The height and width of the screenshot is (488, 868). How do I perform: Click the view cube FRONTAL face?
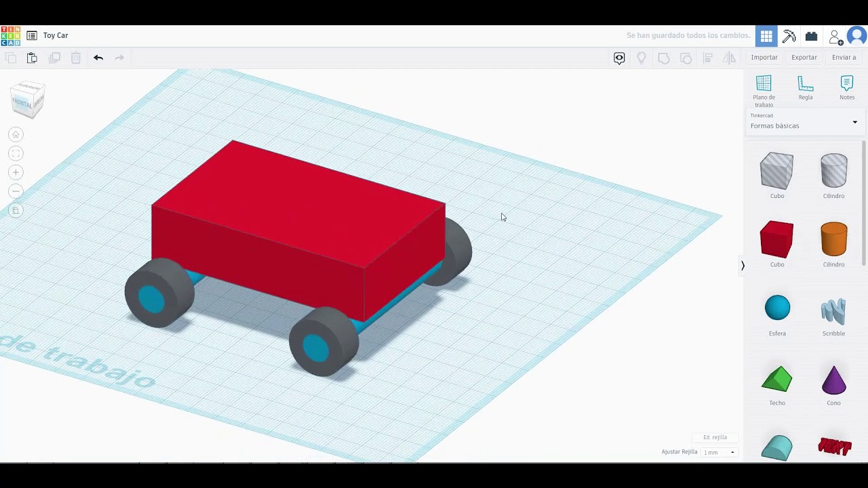pos(22,104)
